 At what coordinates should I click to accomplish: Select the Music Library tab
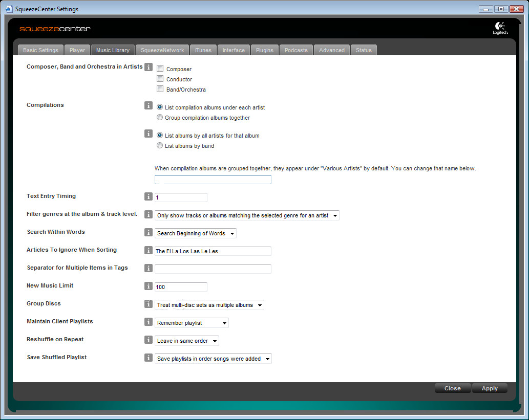click(x=113, y=50)
